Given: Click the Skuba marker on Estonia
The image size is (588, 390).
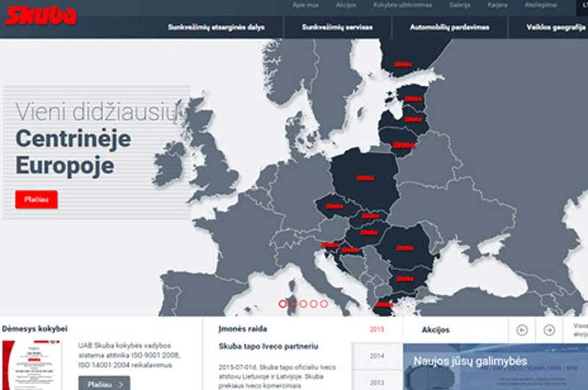Looking at the screenshot, I should pyautogui.click(x=413, y=99).
